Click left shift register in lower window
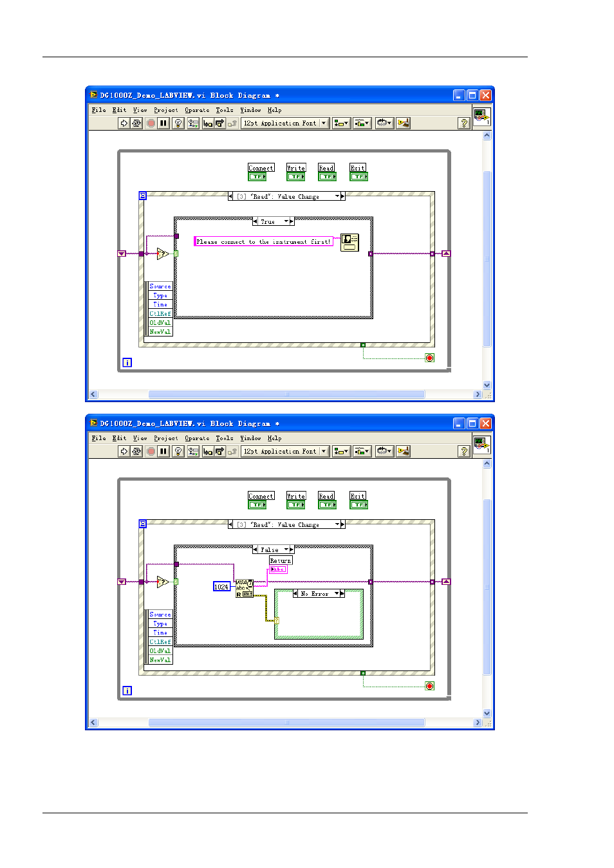614x868 pixels. point(122,582)
